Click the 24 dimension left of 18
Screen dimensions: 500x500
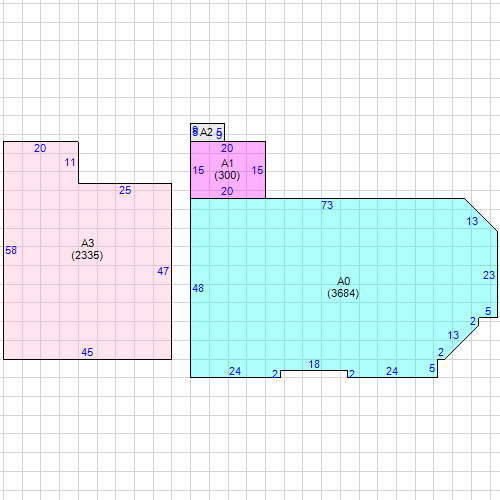tap(235, 371)
